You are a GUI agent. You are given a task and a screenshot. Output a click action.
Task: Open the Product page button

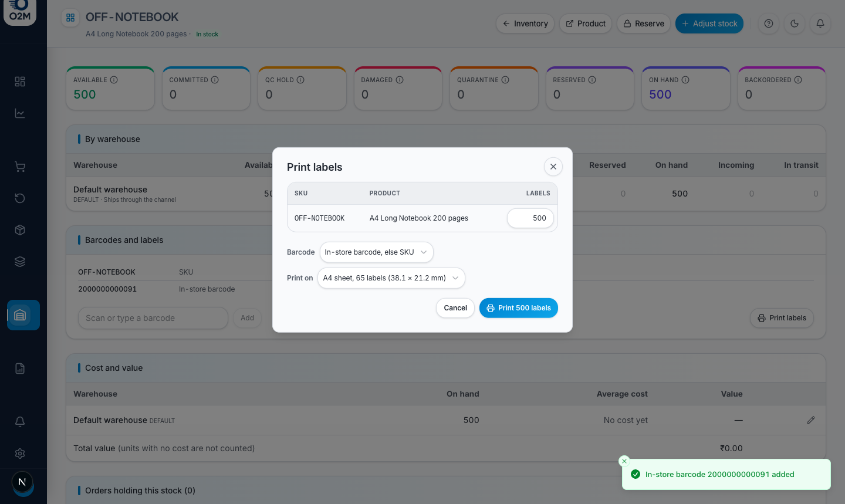point(586,23)
